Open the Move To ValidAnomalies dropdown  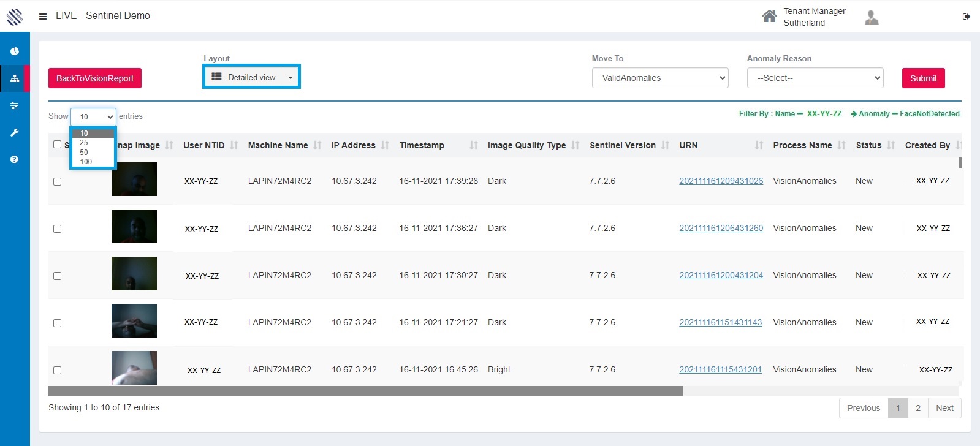point(659,78)
